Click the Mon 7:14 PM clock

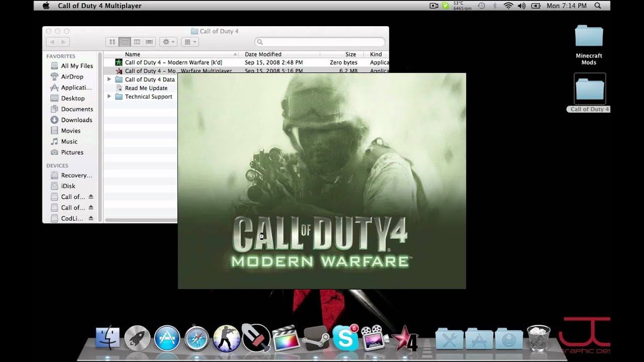tap(567, 6)
